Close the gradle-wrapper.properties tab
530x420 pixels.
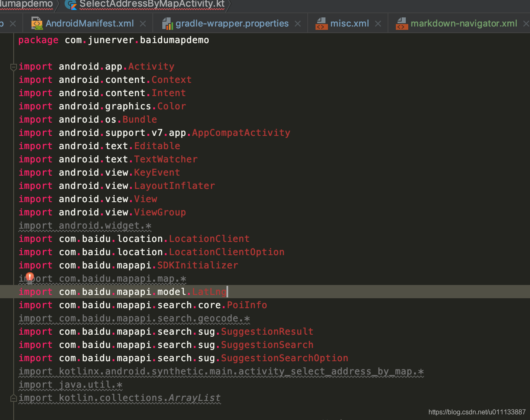click(298, 24)
